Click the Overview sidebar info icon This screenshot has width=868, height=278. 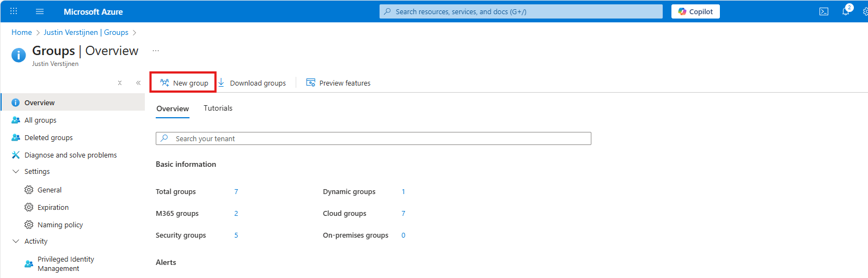coord(15,102)
